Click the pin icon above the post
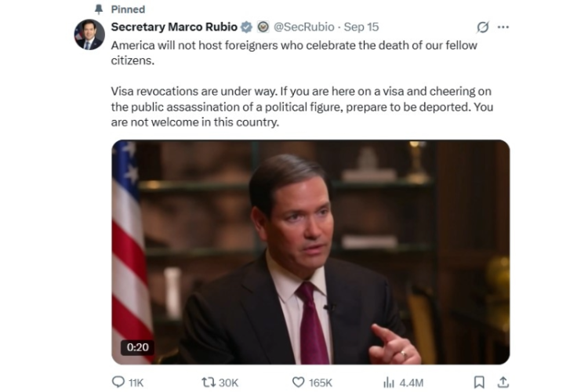The height and width of the screenshot is (392, 588). coord(99,9)
